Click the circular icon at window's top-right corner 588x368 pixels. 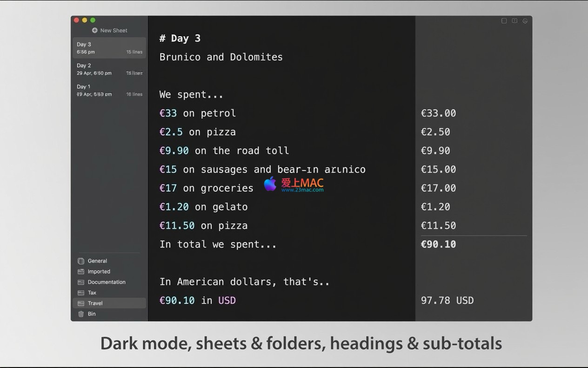click(x=525, y=21)
